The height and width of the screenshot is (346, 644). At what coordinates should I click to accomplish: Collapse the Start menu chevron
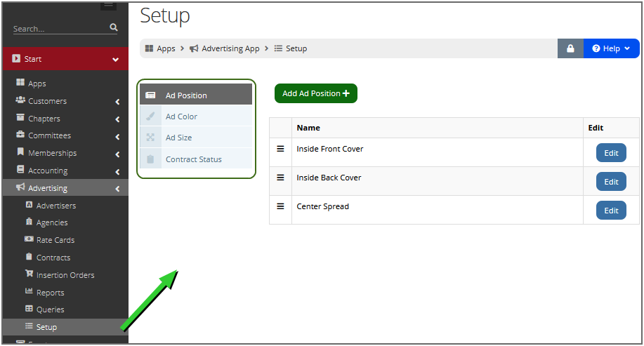116,60
